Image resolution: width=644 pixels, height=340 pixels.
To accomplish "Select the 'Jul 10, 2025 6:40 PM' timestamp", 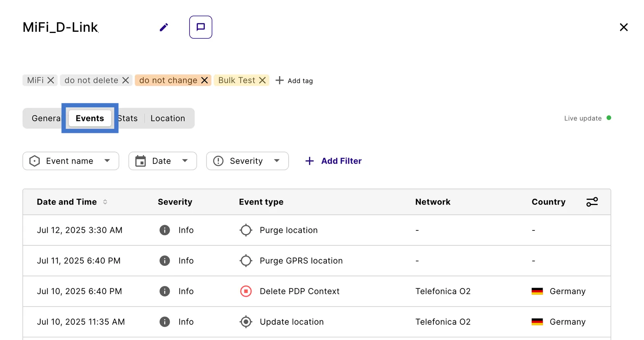I will [79, 291].
